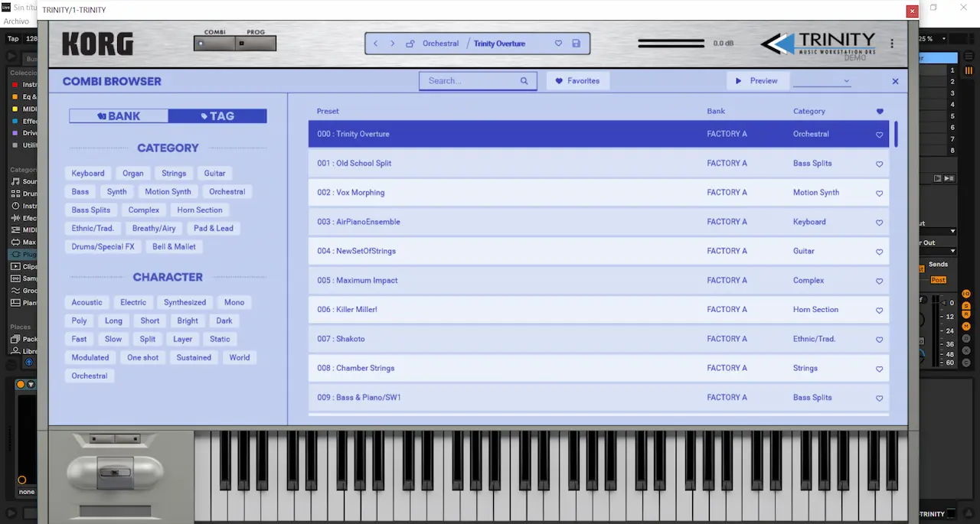Click Tap tempo in Ableton window
980x524 pixels.
click(13, 38)
